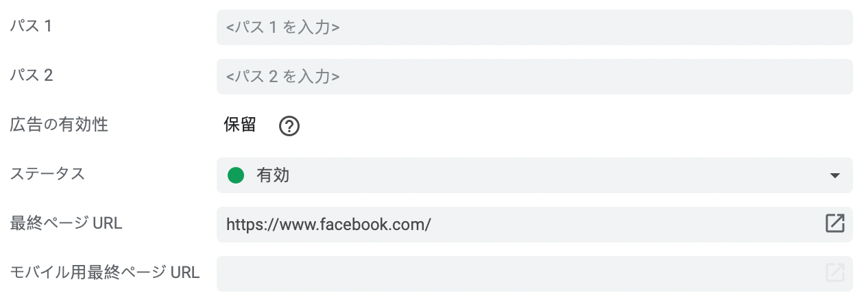Click the 最終ページ URL label
The width and height of the screenshot is (868, 304).
click(x=66, y=223)
